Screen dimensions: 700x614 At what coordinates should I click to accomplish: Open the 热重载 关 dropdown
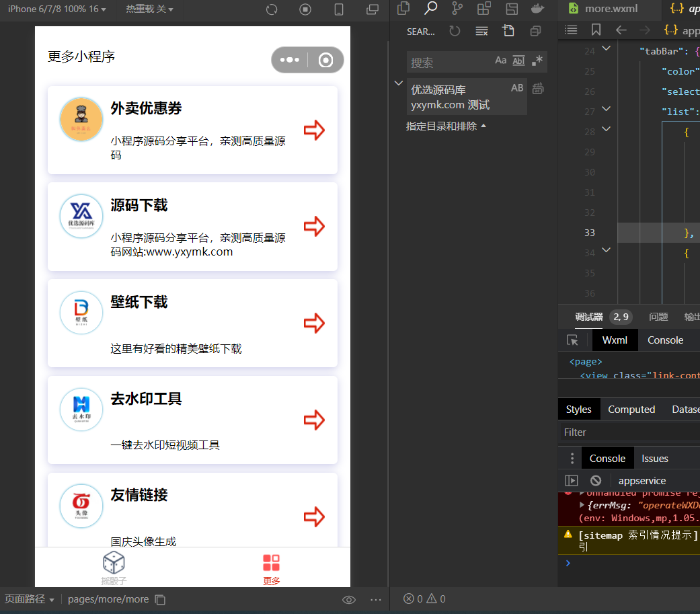[149, 9]
